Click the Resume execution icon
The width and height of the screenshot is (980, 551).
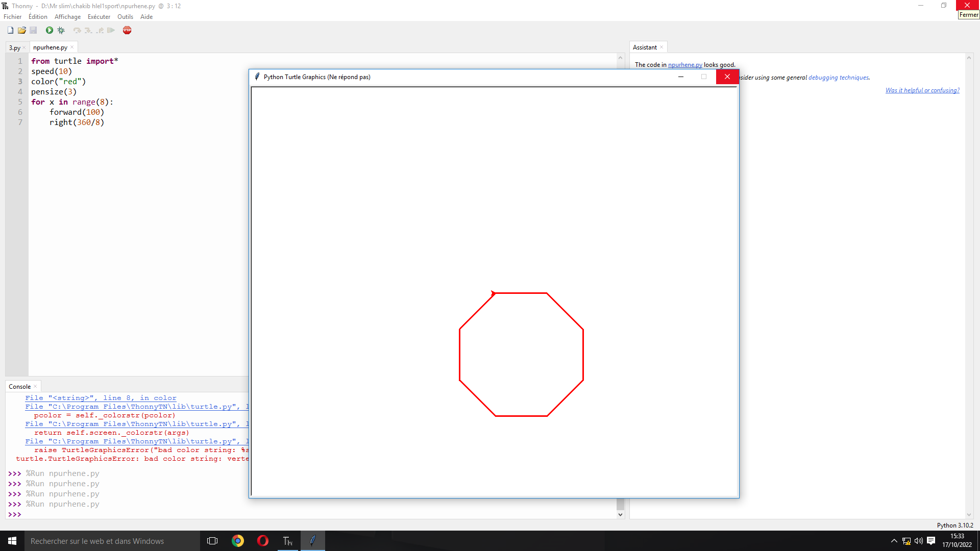(111, 30)
